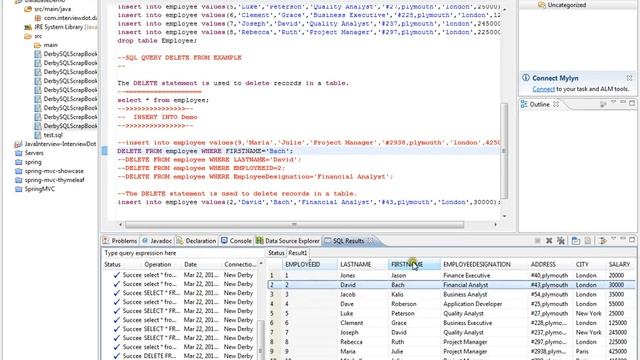Select the '#40,plymouth' address cell
640x360 pixels.
(549, 276)
